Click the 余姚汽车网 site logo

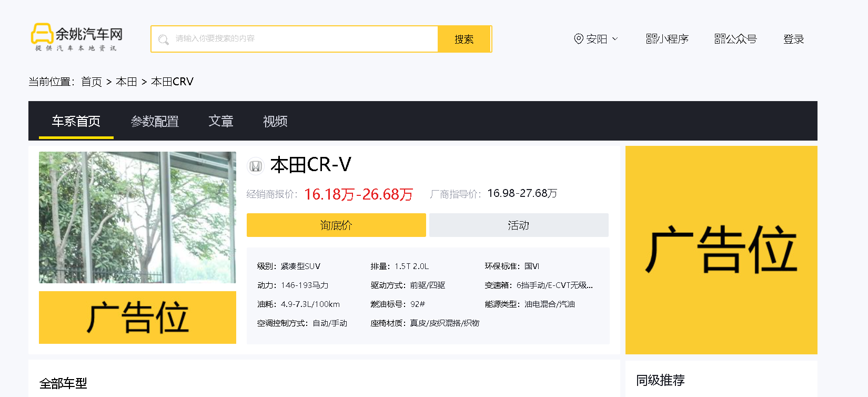coord(77,37)
